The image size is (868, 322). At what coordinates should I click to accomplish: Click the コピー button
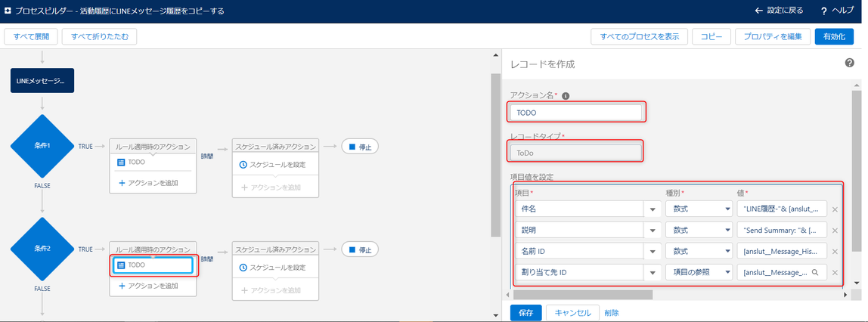coord(711,37)
